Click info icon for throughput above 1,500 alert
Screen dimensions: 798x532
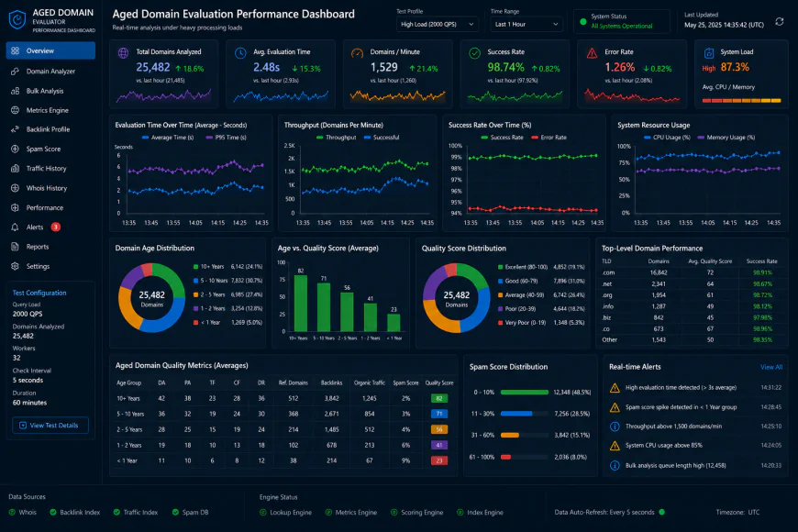click(615, 427)
